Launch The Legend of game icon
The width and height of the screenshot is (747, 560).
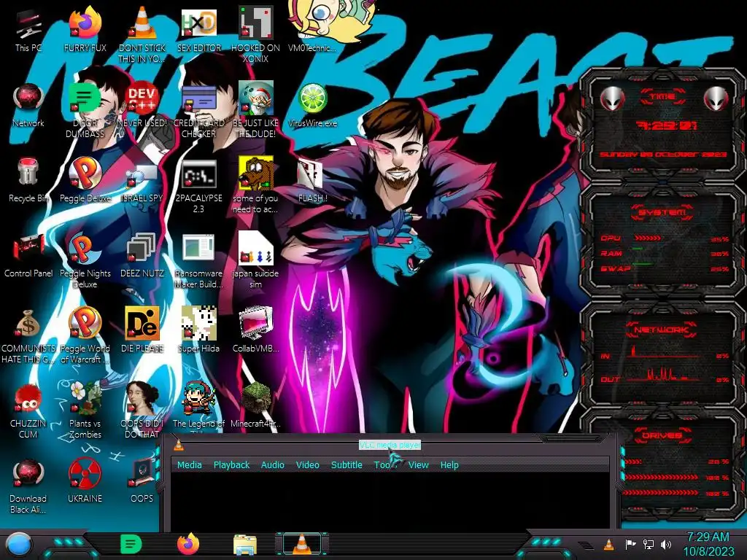click(198, 406)
